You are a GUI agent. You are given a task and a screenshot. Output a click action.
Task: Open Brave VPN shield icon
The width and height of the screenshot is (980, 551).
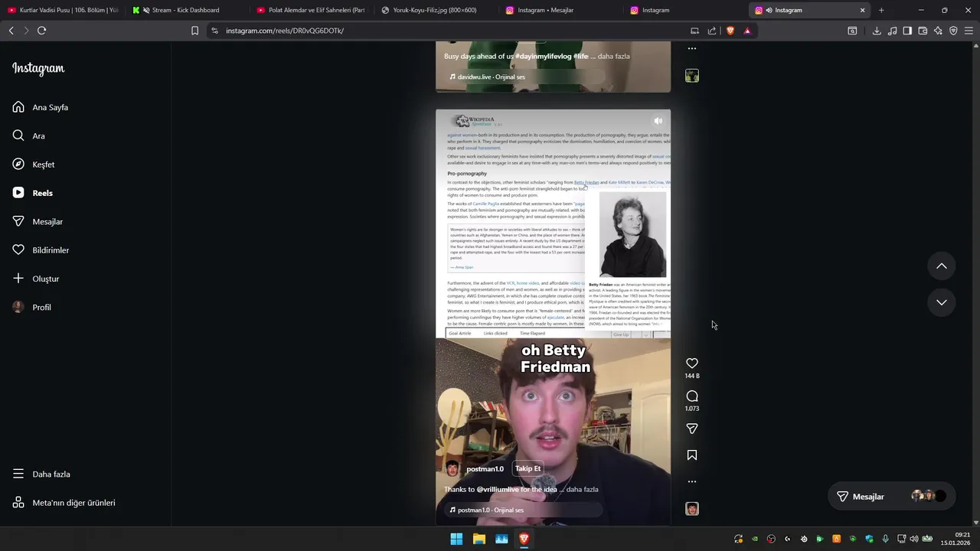coord(953,31)
